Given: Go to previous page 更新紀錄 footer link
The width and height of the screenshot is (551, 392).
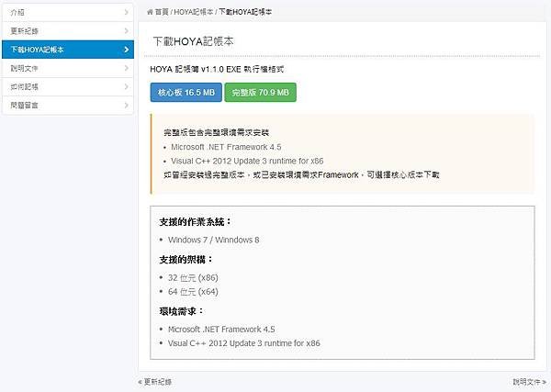Looking at the screenshot, I should tap(155, 382).
